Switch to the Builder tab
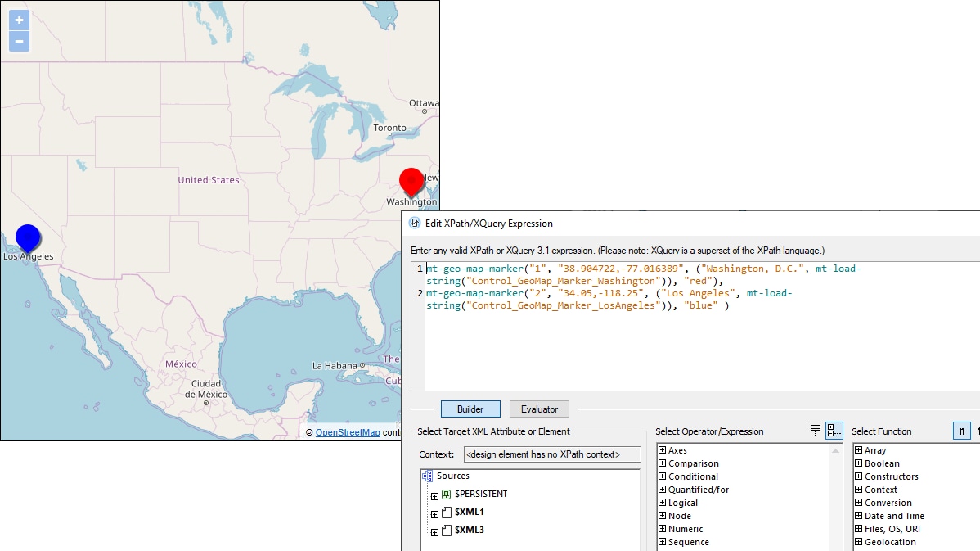 click(x=470, y=409)
